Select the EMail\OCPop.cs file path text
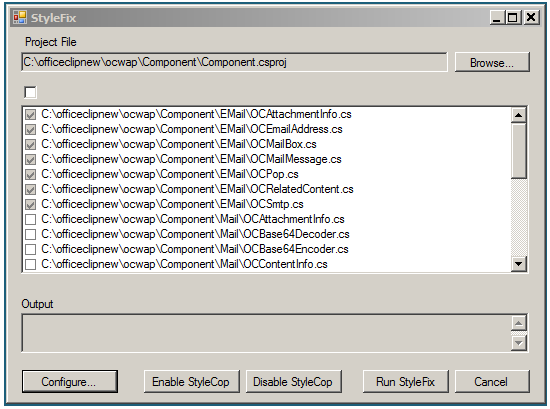 pyautogui.click(x=170, y=174)
